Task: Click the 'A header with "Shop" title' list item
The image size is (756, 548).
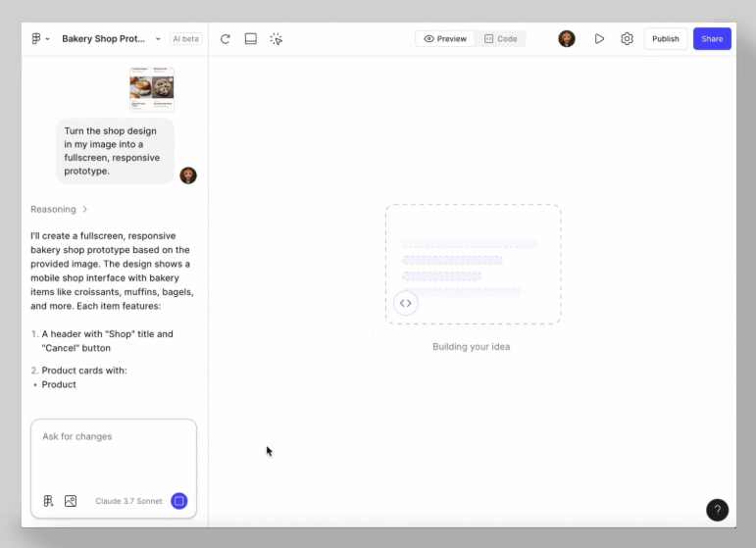Action: 107,341
